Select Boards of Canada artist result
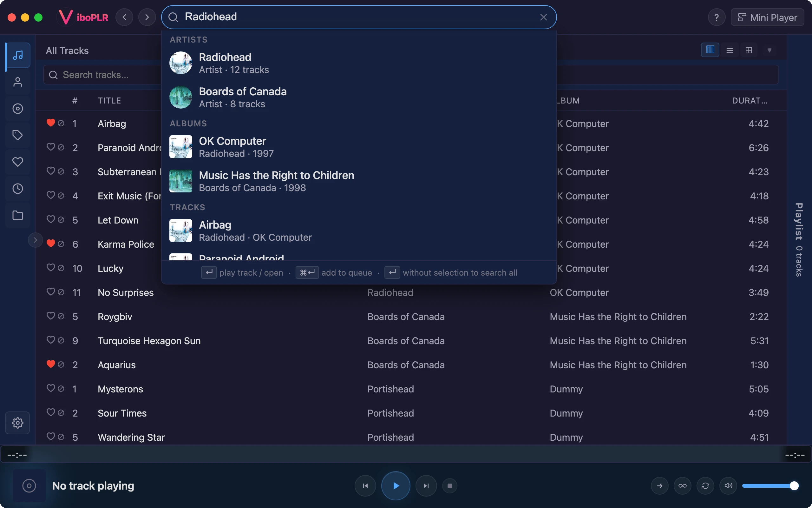 [x=359, y=97]
